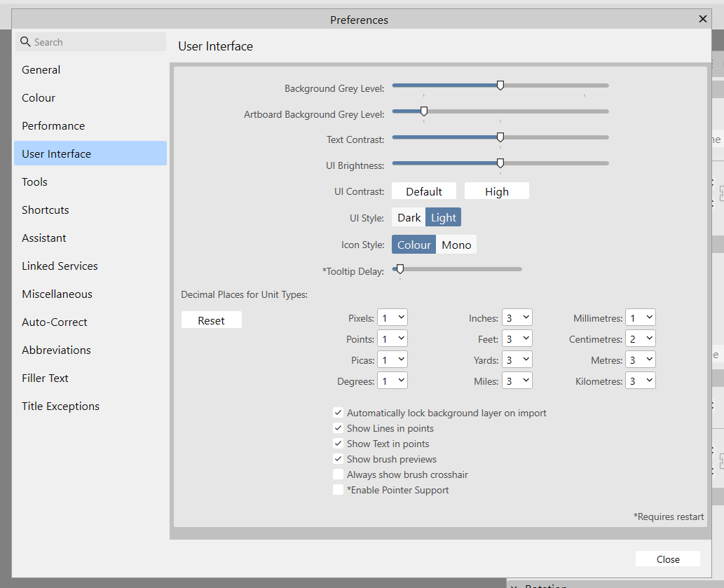
Task: Uncheck automatically lock background layer on import
Action: [x=339, y=413]
